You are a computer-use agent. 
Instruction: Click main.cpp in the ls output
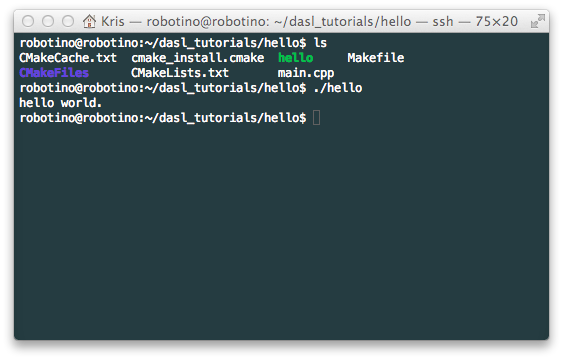(306, 73)
